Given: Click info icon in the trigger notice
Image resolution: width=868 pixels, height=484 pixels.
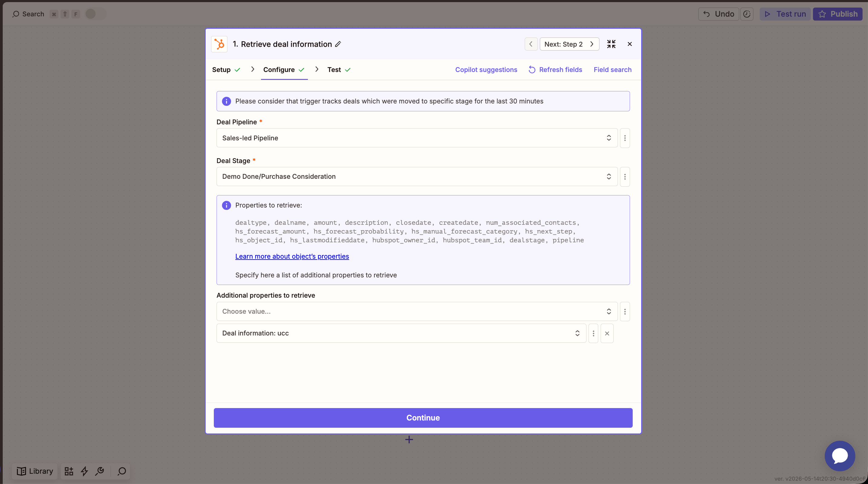Looking at the screenshot, I should tap(227, 101).
